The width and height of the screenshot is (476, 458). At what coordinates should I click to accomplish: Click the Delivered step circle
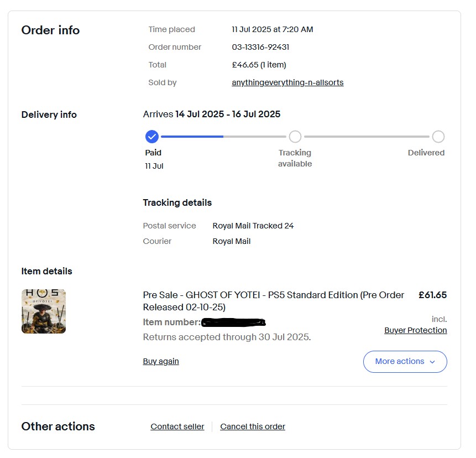pos(438,137)
